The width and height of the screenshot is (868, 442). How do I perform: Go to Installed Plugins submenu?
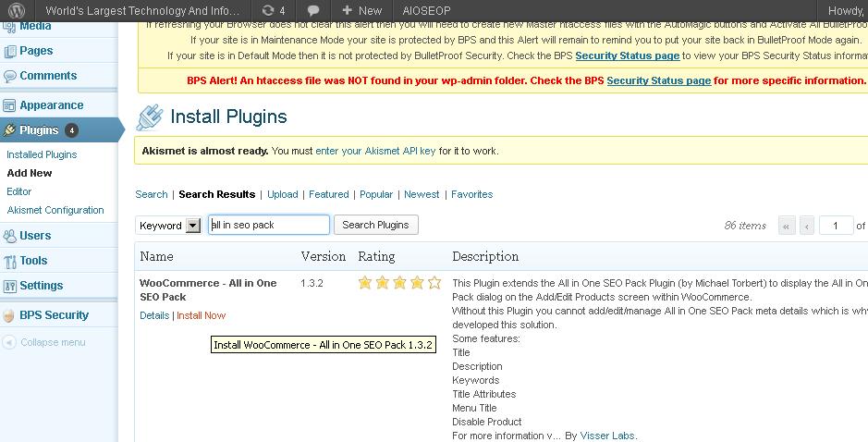pos(42,154)
